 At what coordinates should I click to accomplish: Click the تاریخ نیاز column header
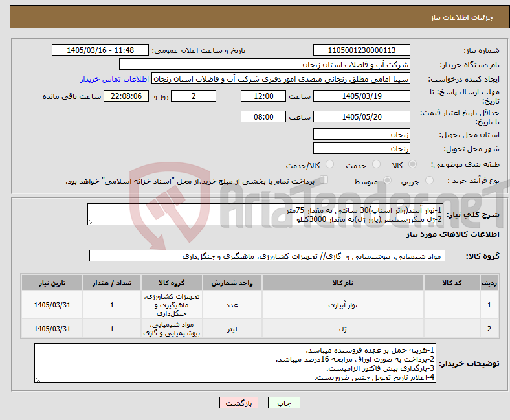52,283
